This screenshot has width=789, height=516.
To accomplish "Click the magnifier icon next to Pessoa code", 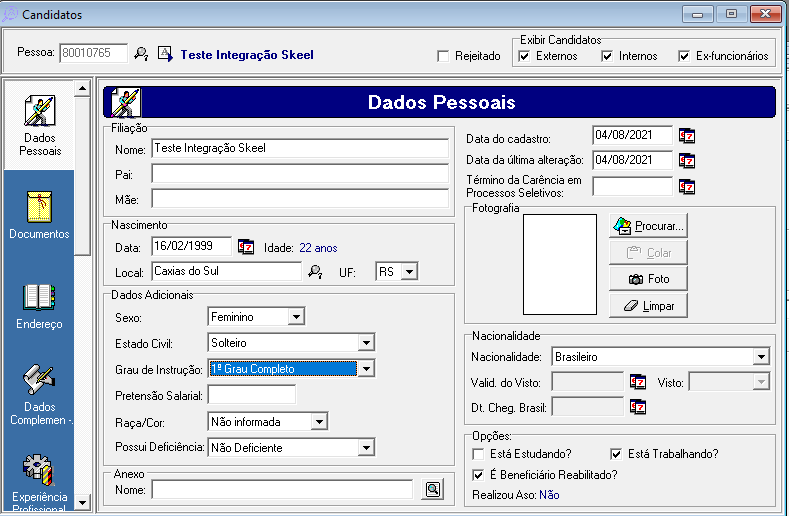I will (x=141, y=54).
